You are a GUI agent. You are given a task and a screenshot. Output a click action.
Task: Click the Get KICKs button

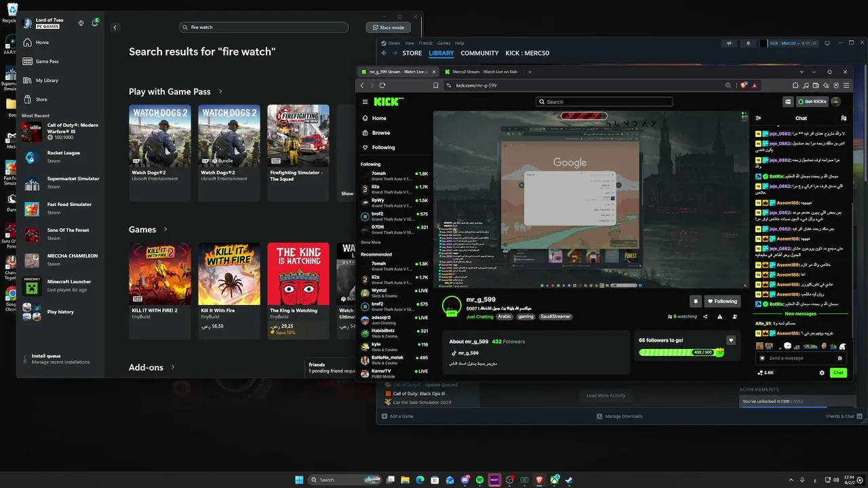coord(812,102)
